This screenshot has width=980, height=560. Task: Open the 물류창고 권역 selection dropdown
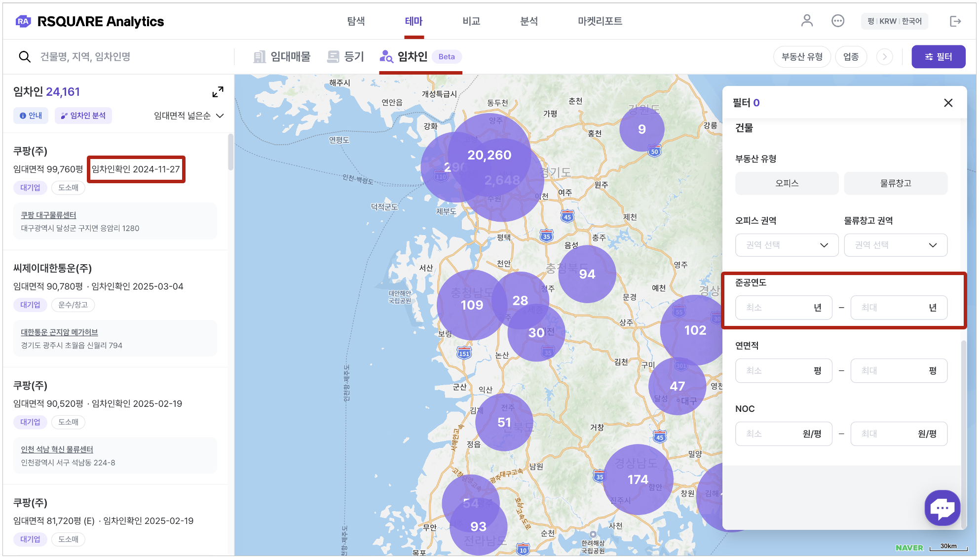(895, 245)
